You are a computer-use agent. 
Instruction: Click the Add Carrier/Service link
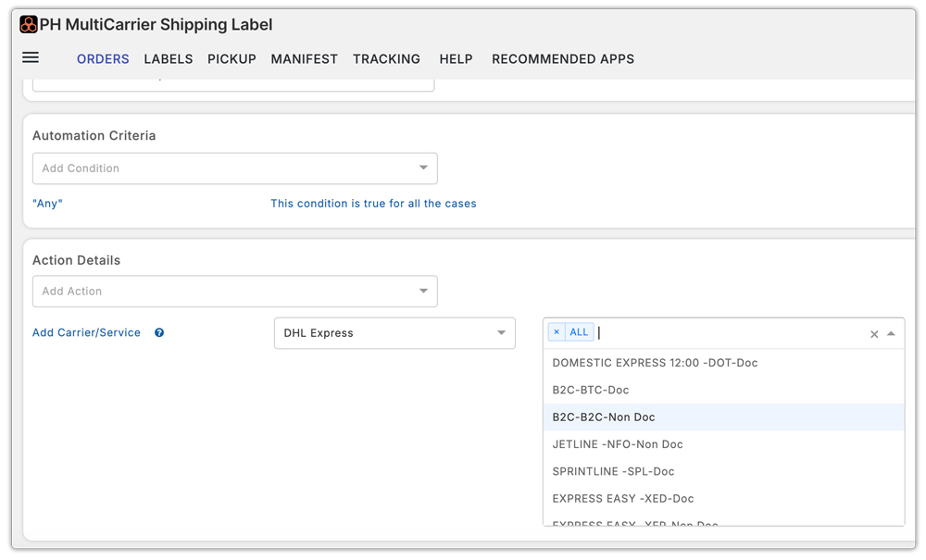(x=86, y=333)
